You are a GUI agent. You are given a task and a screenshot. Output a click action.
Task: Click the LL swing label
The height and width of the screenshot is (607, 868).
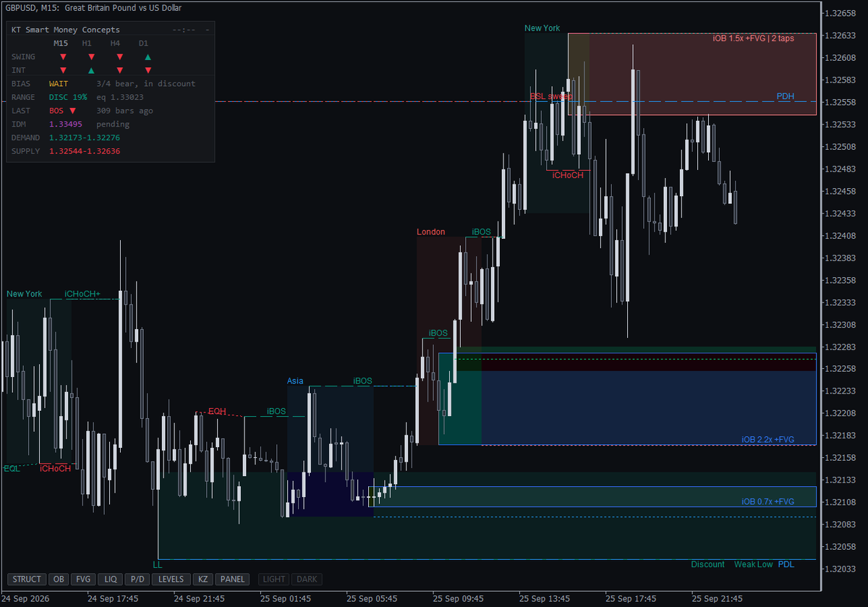point(158,564)
